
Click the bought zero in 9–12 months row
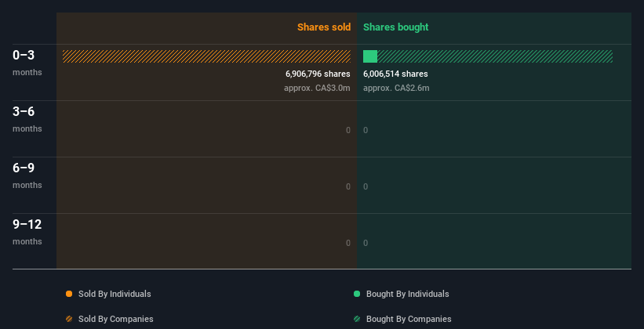366,243
